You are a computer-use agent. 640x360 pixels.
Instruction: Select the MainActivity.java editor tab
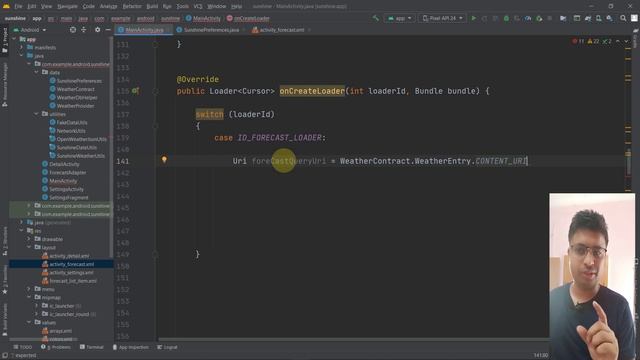pyautogui.click(x=144, y=30)
